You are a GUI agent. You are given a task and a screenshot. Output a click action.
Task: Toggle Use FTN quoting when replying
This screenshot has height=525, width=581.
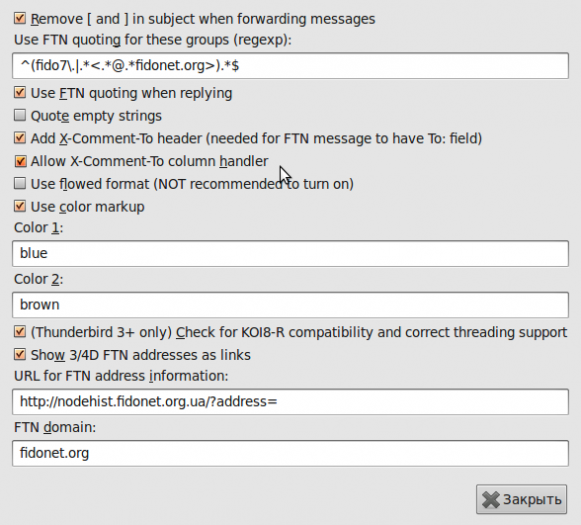pyautogui.click(x=20, y=93)
